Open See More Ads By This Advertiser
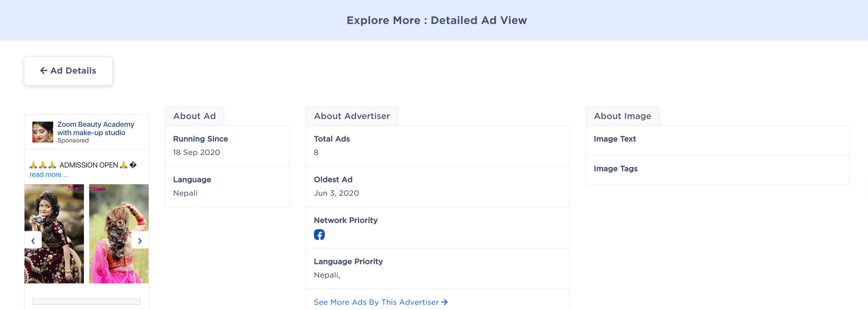 click(x=376, y=302)
